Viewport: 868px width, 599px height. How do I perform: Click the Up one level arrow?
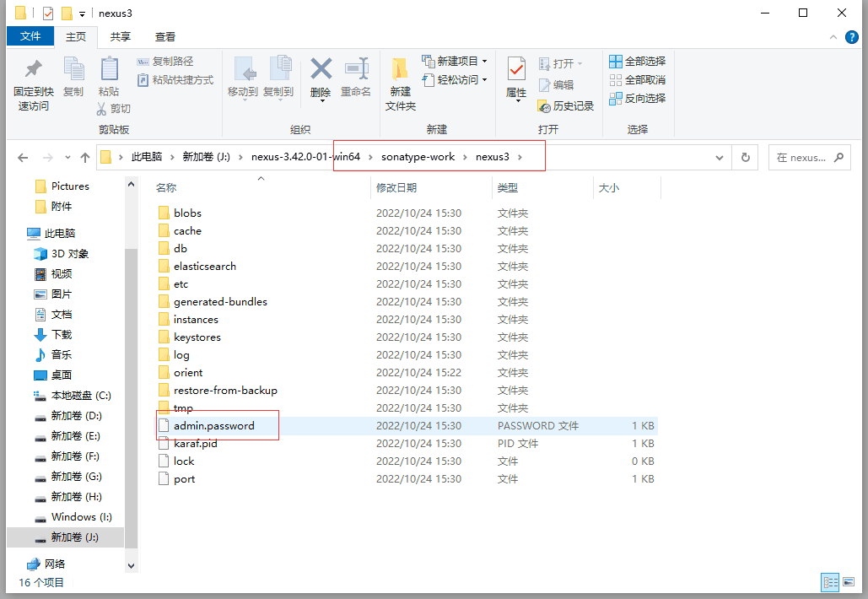pyautogui.click(x=84, y=158)
